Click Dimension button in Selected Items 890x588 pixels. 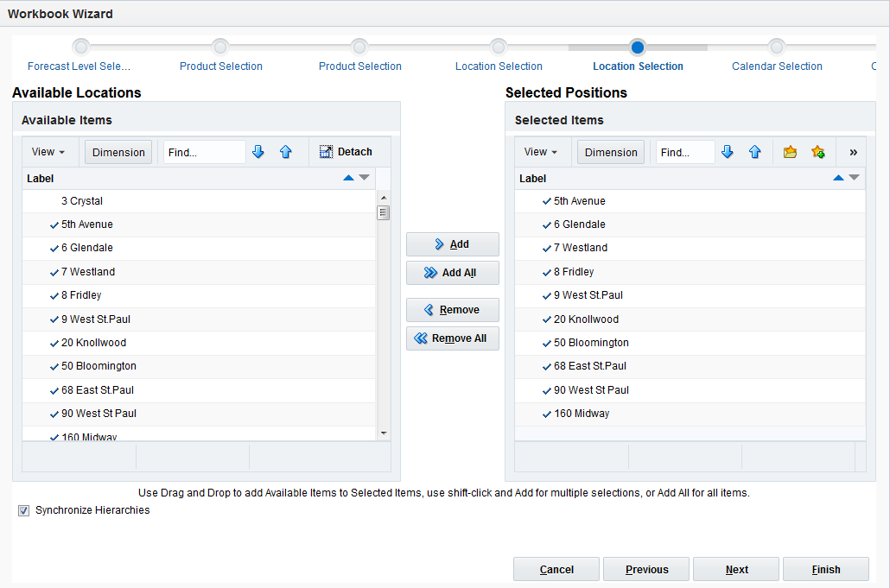tap(611, 152)
